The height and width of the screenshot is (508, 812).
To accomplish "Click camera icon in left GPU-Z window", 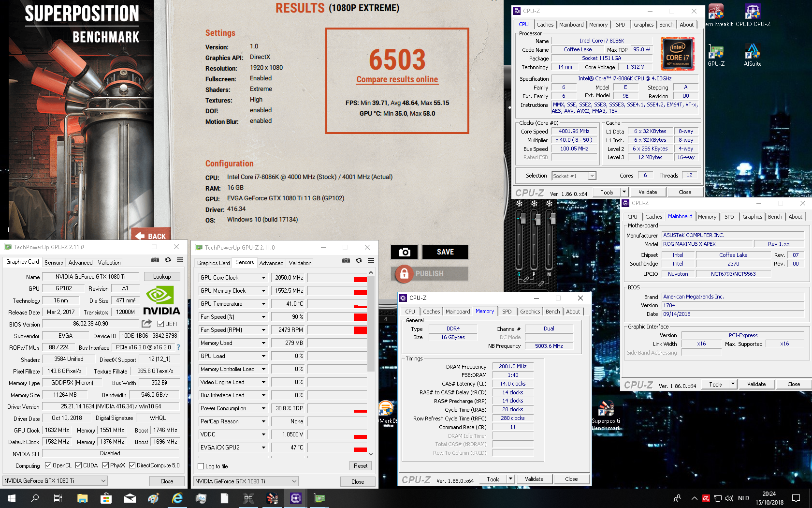I will click(x=155, y=260).
